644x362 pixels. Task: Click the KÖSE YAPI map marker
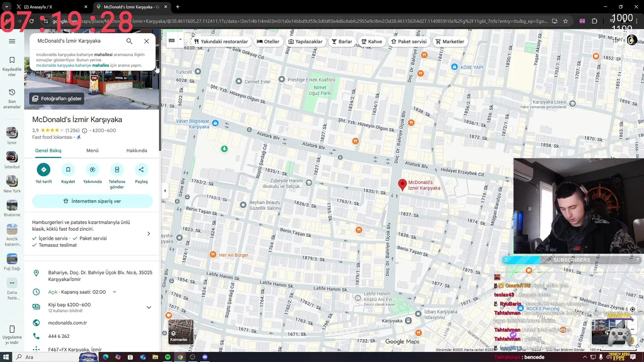click(454, 67)
